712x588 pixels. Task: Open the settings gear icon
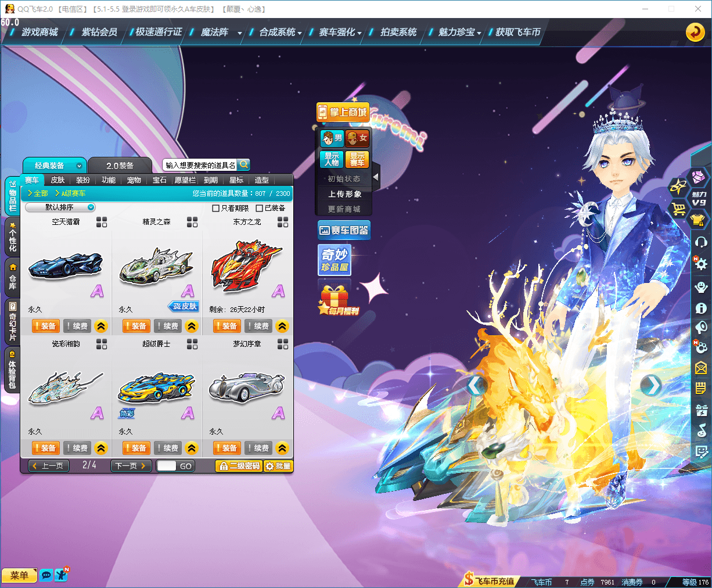pos(700,263)
